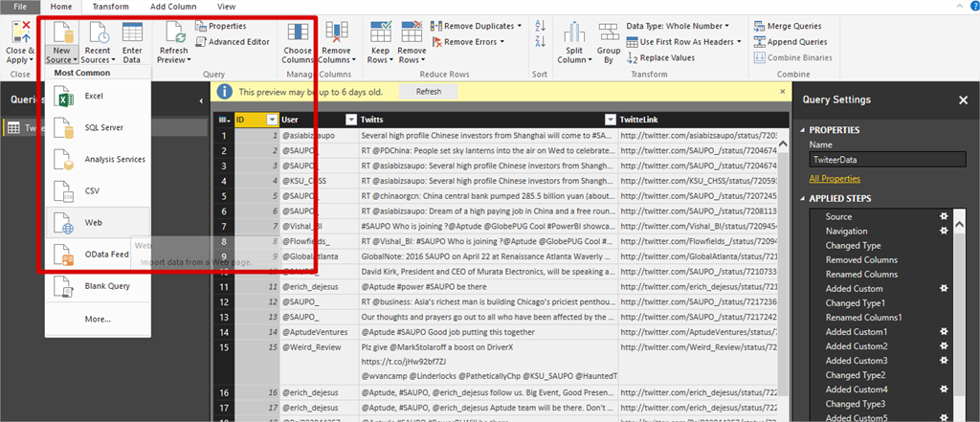
Task: Close the Query Settings pane
Action: click(963, 100)
